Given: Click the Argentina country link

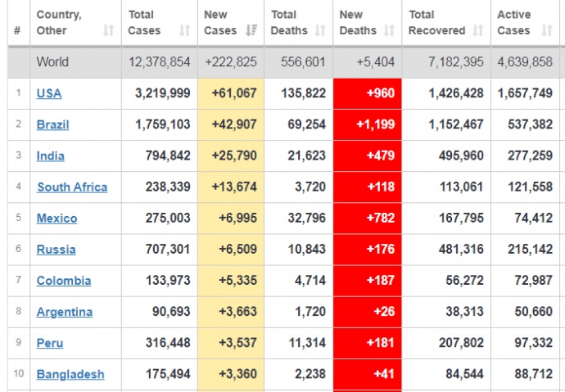Looking at the screenshot, I should [x=64, y=312].
